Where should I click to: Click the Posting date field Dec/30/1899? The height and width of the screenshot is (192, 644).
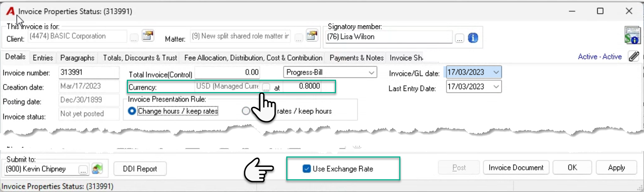click(89, 100)
